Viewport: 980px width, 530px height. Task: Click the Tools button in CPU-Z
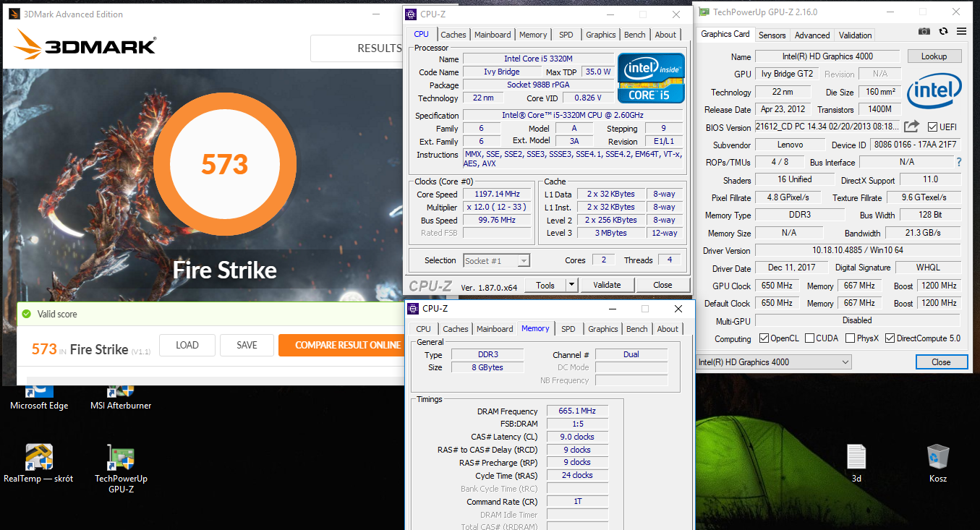tap(545, 285)
